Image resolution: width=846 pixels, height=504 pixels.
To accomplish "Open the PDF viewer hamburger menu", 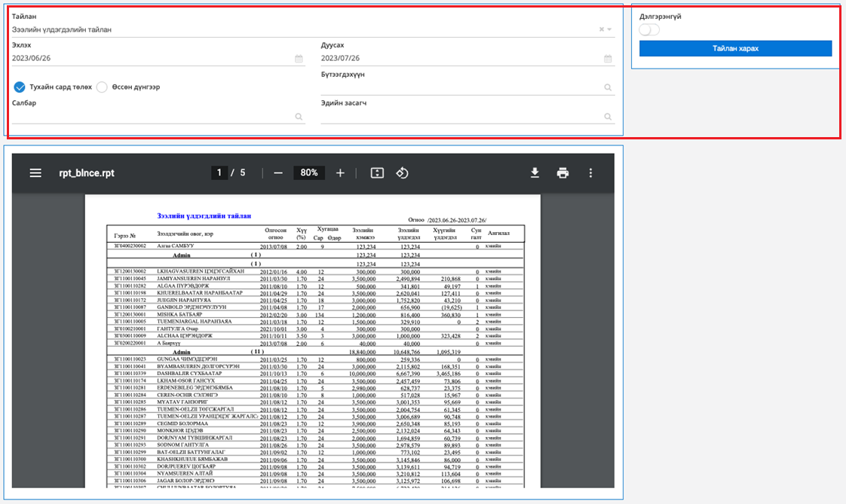I will tap(35, 173).
